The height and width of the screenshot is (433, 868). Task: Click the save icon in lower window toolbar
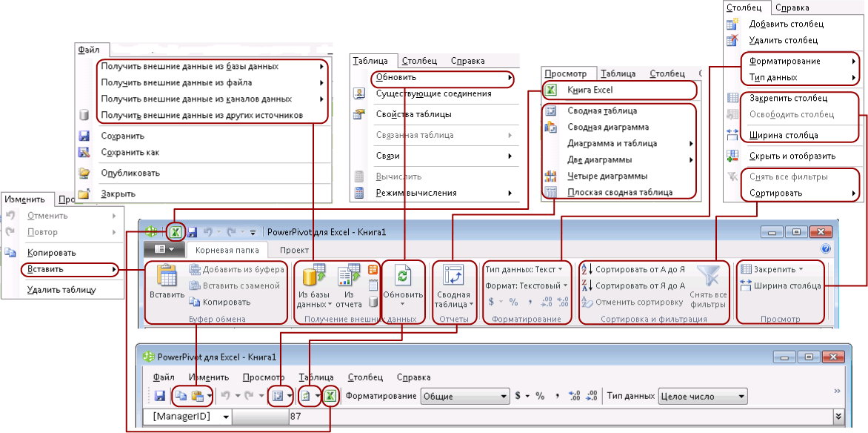pos(159,397)
